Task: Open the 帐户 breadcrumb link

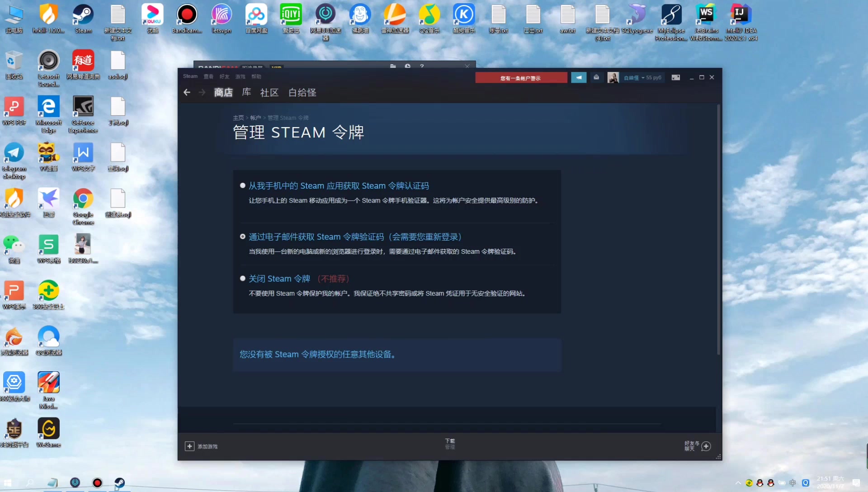Action: 255,118
